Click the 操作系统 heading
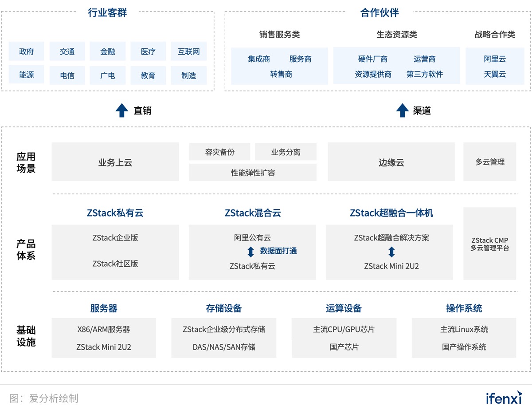Image resolution: width=532 pixels, height=410 pixels. (464, 308)
